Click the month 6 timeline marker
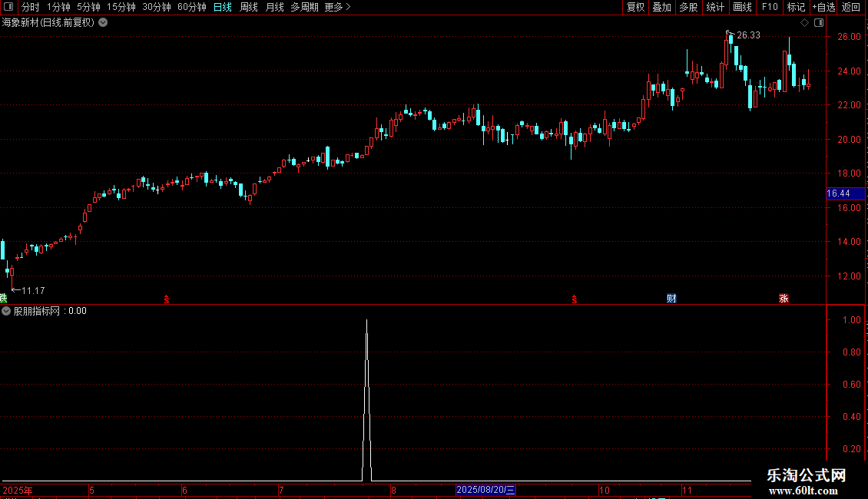This screenshot has height=499, width=868. point(185,490)
